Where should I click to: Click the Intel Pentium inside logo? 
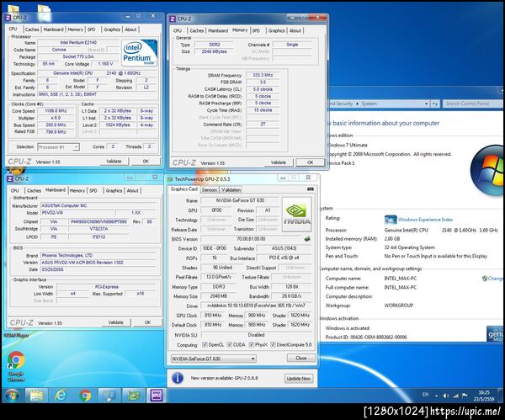140,53
